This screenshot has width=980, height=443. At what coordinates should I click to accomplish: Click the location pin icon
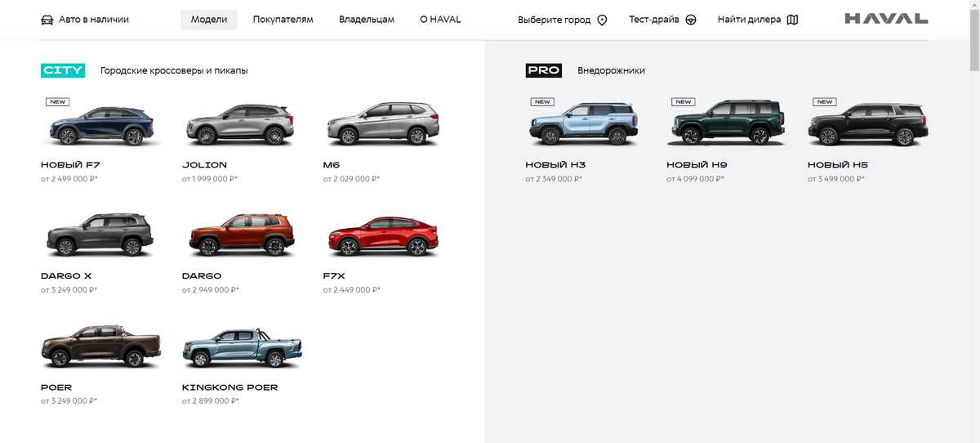[602, 20]
